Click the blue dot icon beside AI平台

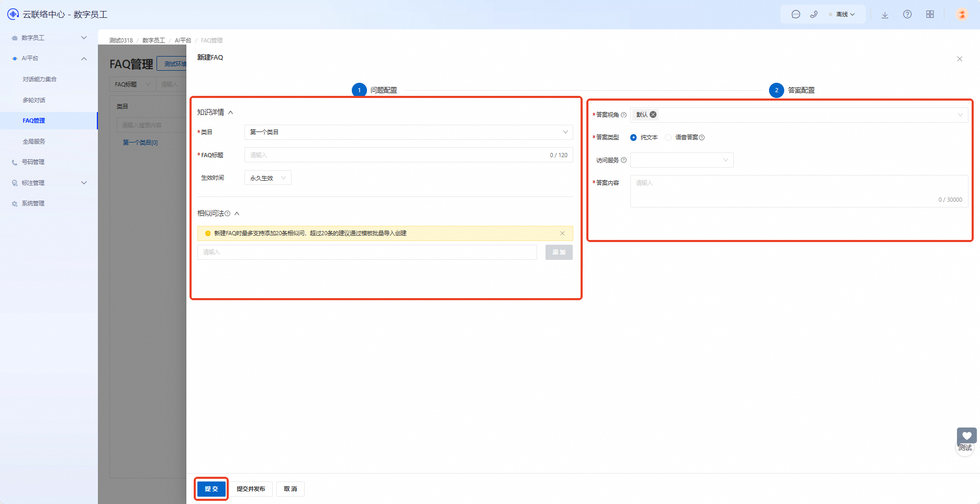(15, 59)
